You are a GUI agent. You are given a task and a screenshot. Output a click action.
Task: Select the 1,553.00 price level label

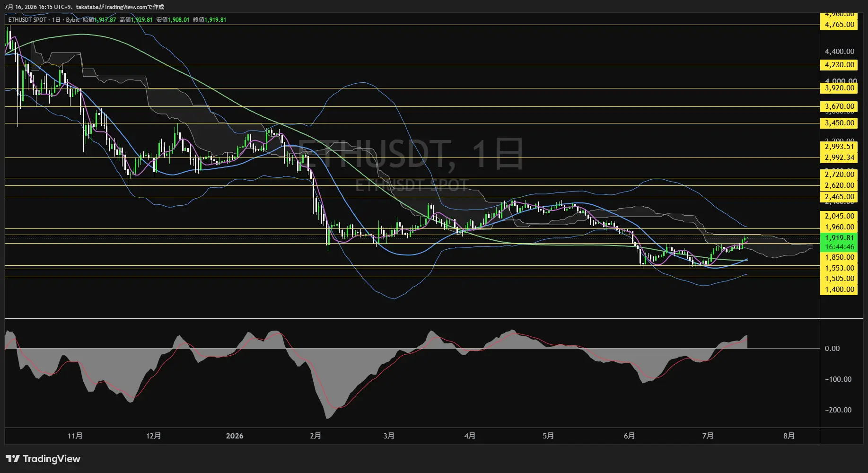coord(839,268)
